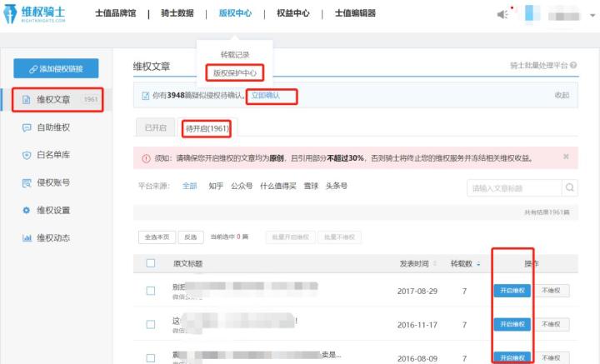The image size is (600, 364).
Task: Tick the checkbox for the 2017-08-29 article
Action: (x=151, y=291)
